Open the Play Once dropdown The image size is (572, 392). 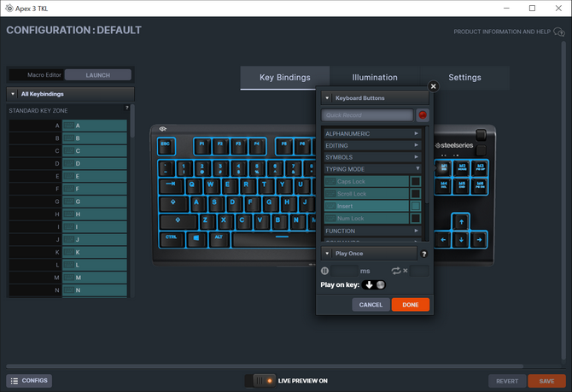(x=369, y=254)
